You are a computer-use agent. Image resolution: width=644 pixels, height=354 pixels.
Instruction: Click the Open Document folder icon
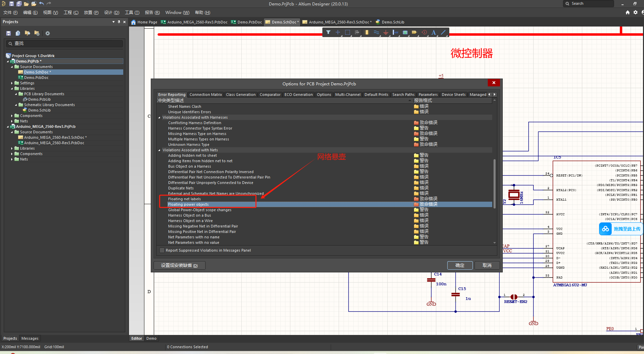coord(26,4)
